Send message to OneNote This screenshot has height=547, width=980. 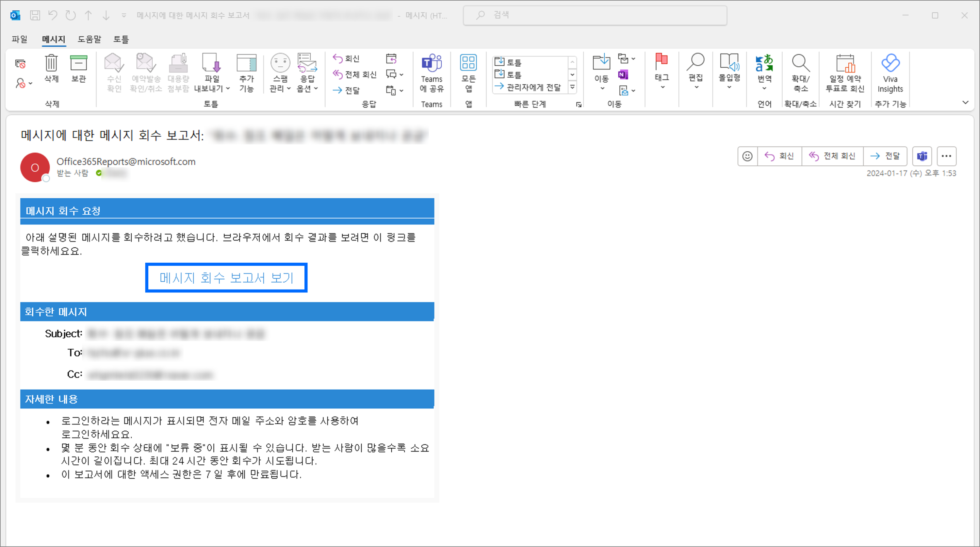click(623, 75)
